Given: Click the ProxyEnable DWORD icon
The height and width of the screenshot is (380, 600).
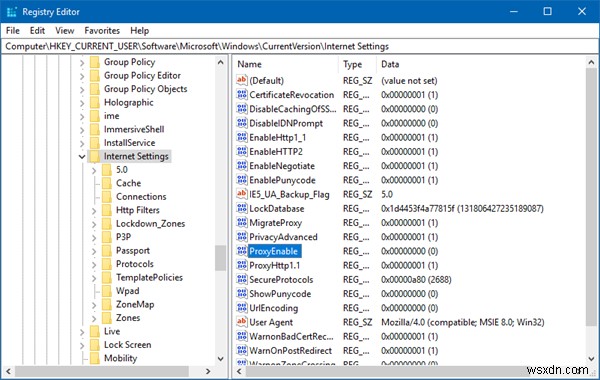Looking at the screenshot, I should [x=241, y=251].
